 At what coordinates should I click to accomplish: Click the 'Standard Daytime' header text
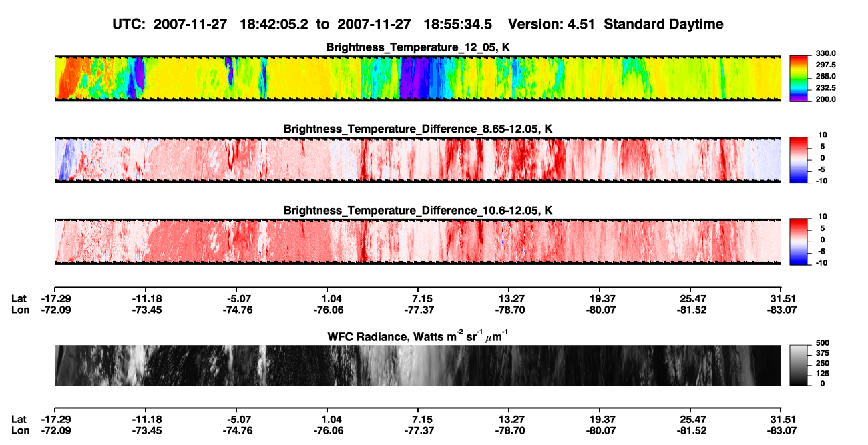[662, 24]
